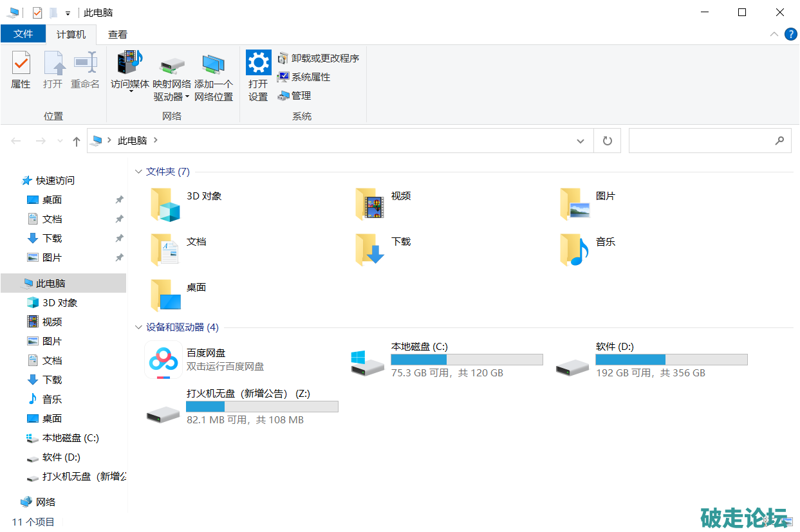Select the 百度网盘 drive icon
The height and width of the screenshot is (532, 800).
(163, 360)
